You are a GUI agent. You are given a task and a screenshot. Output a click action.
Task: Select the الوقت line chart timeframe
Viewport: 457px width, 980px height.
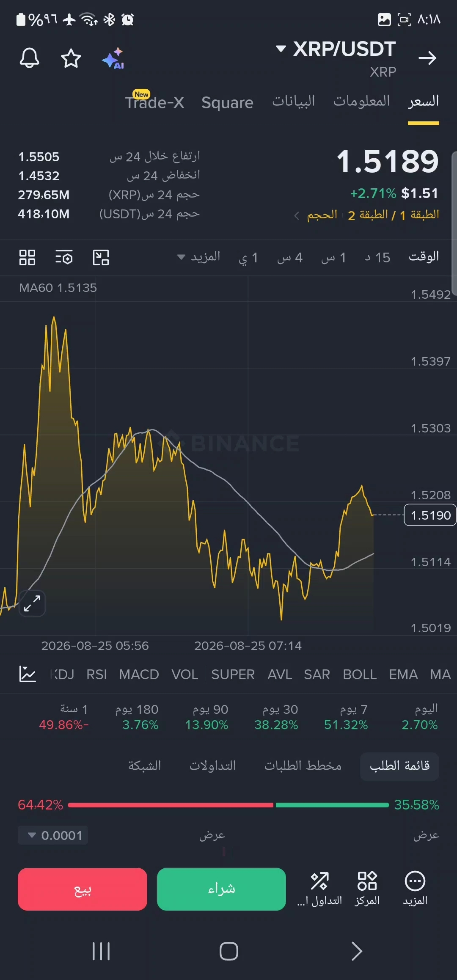(x=424, y=257)
